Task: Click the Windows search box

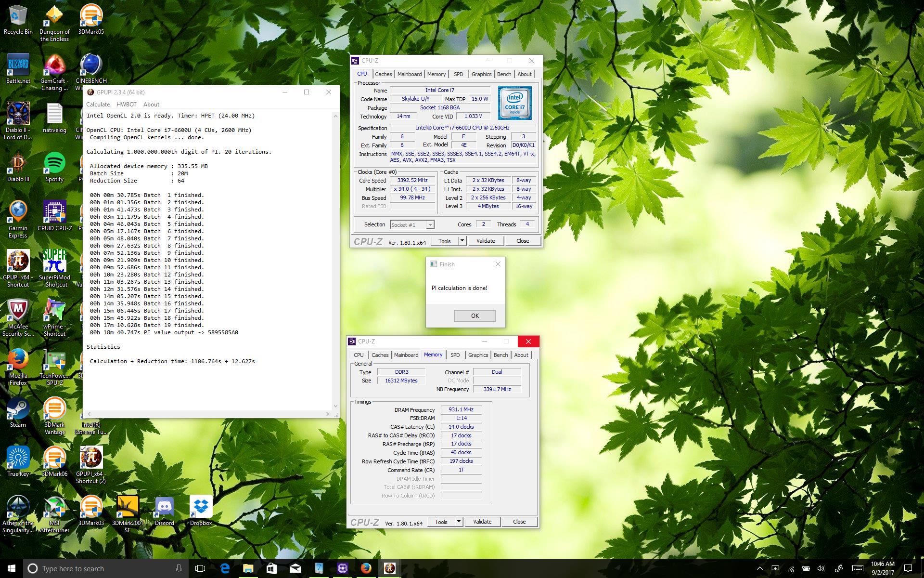Action: [x=106, y=568]
